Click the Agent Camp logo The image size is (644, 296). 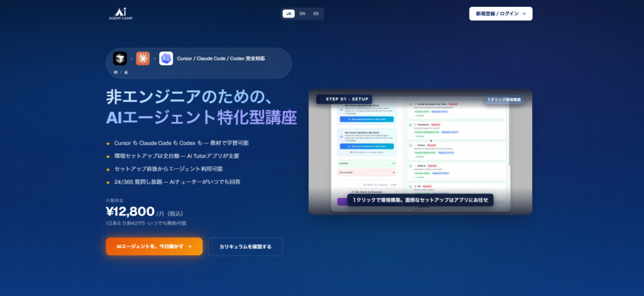(x=120, y=14)
